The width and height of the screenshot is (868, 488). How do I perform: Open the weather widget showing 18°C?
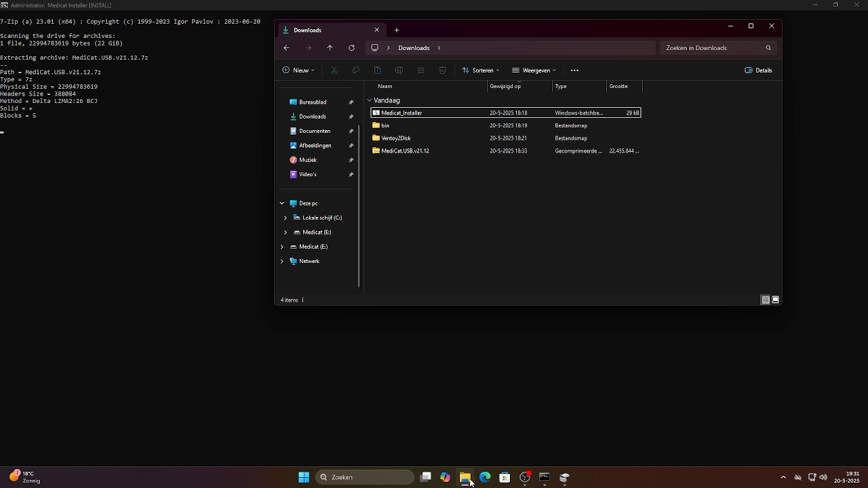(x=25, y=477)
